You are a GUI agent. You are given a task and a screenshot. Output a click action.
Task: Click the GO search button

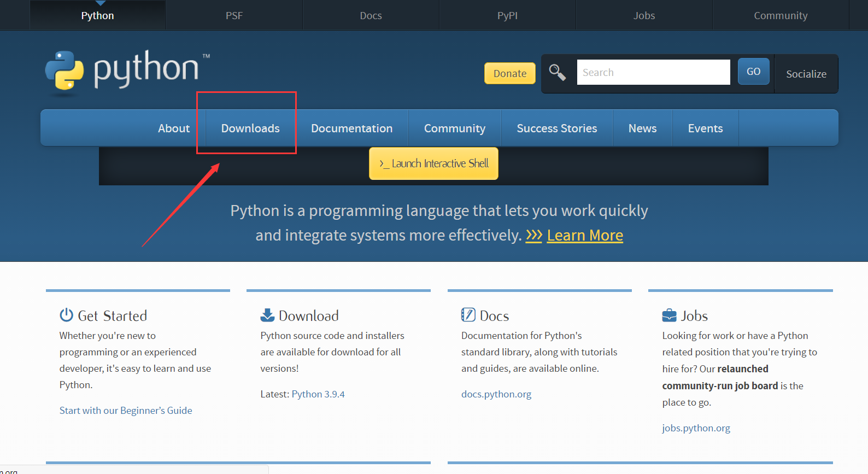pyautogui.click(x=754, y=71)
